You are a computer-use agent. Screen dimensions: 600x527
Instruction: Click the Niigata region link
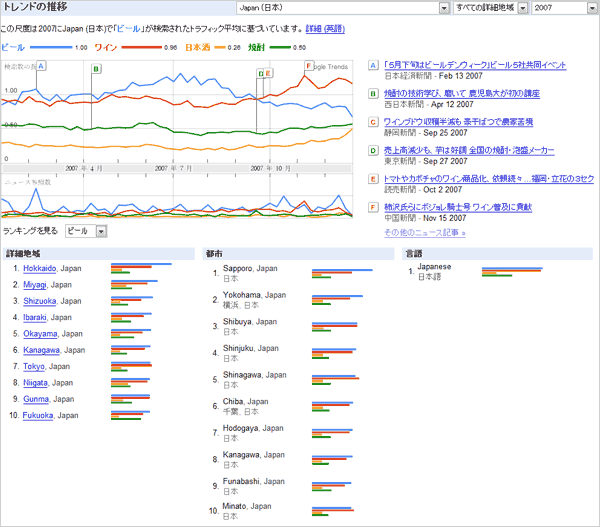click(x=35, y=383)
